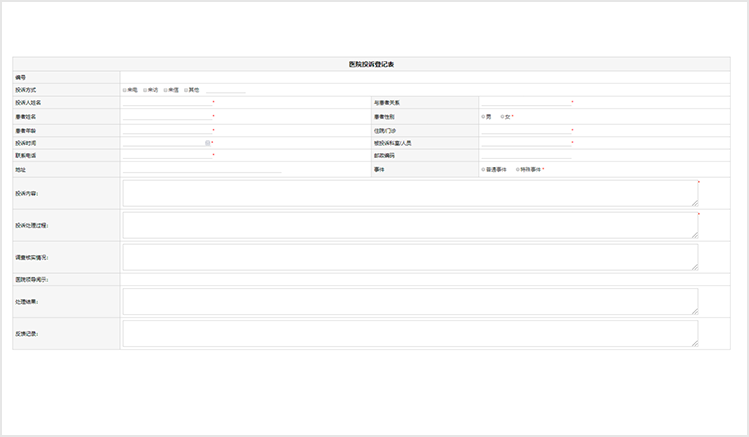Click the 调查核实情况 text area

click(410, 257)
